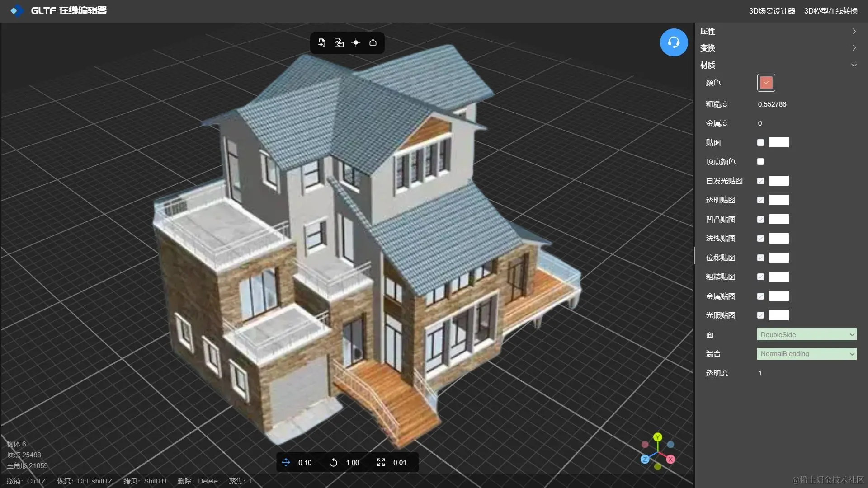Enable the 贴图 texture checkbox
The image size is (868, 488).
[760, 142]
